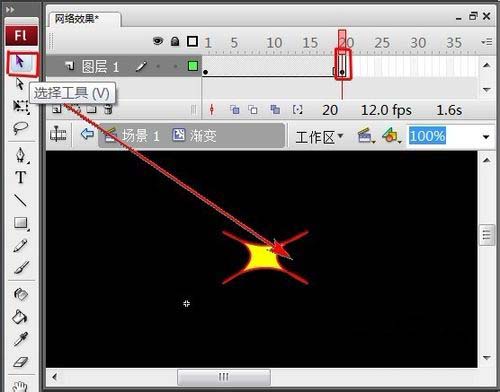Select the Pen tool
The image size is (500, 392).
tap(21, 155)
